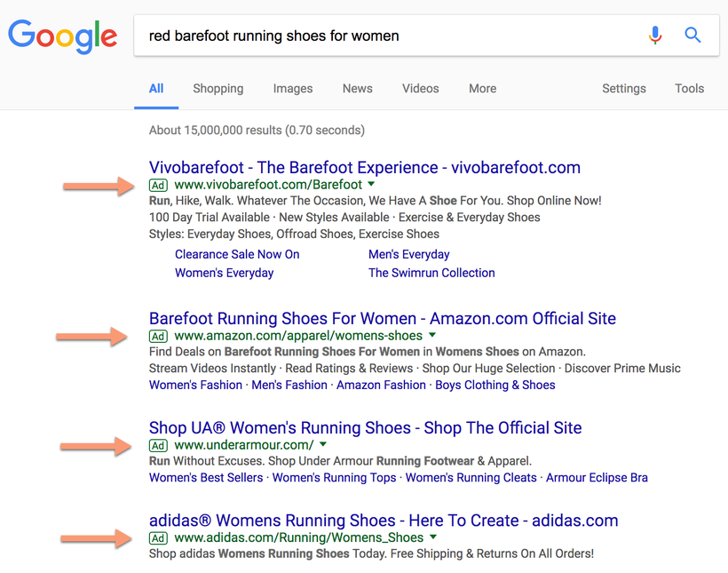
Task: Open the Clearance Sale Now On sitelink
Action: (x=237, y=254)
